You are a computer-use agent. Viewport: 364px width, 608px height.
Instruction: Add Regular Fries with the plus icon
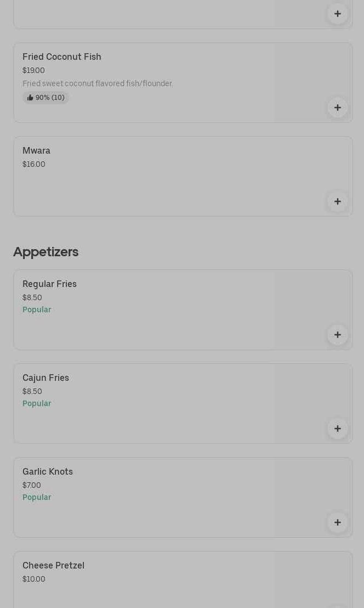(x=338, y=335)
